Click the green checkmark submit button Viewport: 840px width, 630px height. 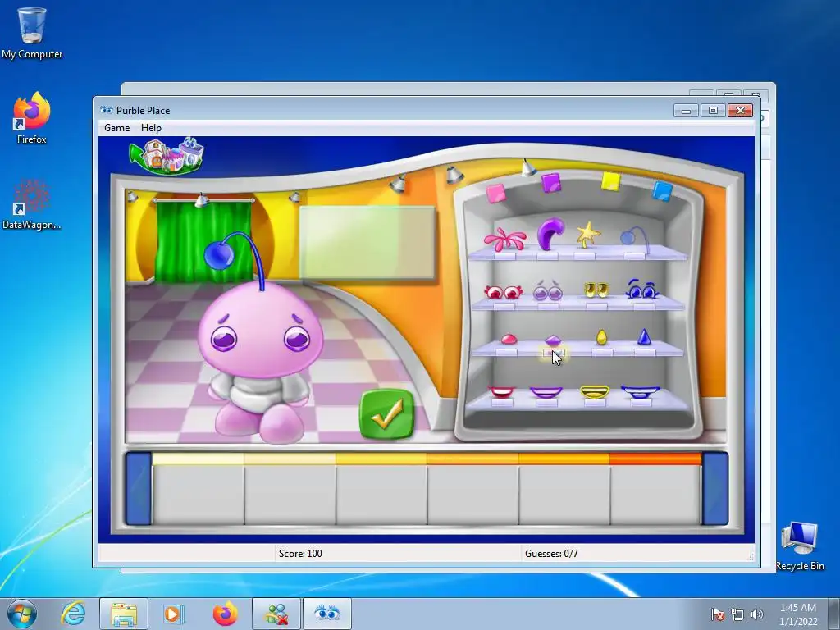[387, 413]
